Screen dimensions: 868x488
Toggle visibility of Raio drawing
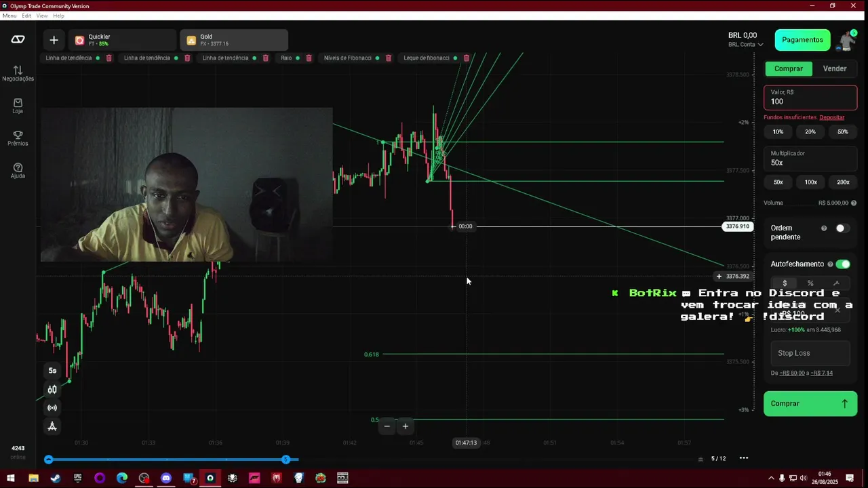click(x=298, y=58)
